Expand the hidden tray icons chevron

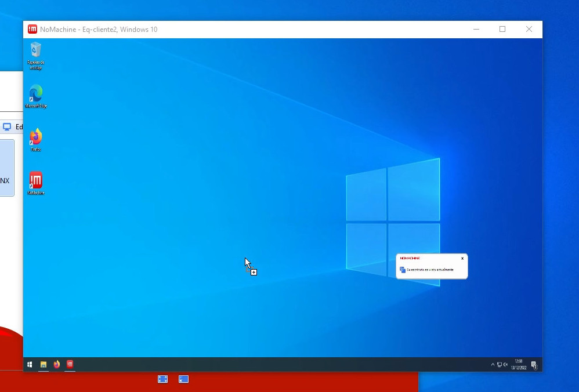click(493, 365)
